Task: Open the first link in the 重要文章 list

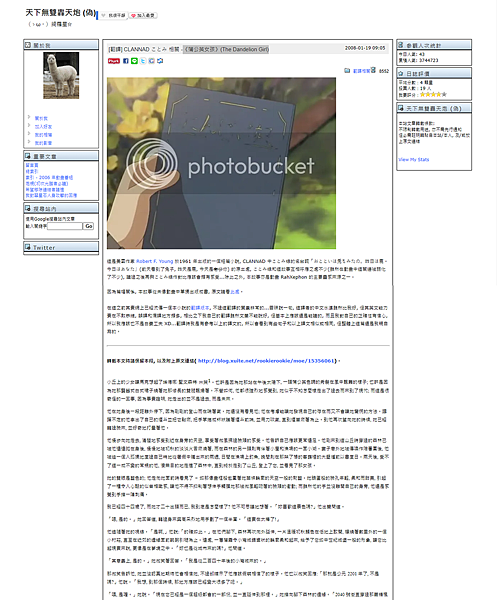Action: (32, 165)
